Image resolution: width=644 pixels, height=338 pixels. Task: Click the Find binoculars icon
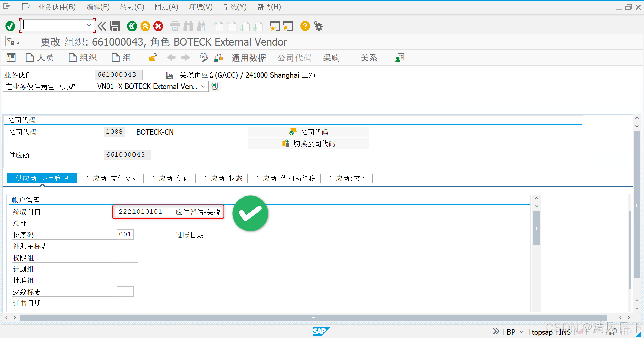pos(189,26)
